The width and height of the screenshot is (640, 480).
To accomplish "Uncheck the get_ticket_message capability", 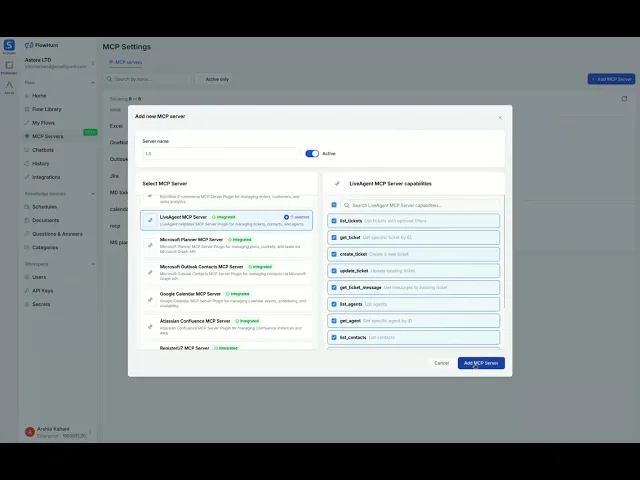I will pos(334,288).
